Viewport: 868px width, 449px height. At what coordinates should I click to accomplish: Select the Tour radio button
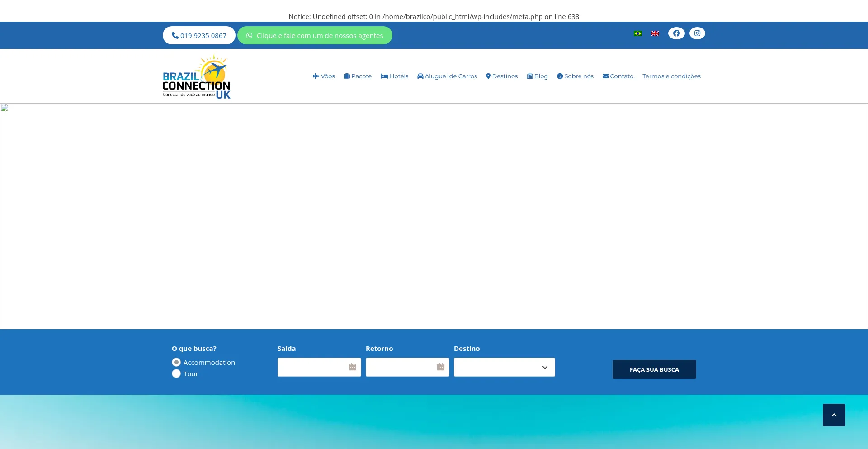tap(176, 373)
